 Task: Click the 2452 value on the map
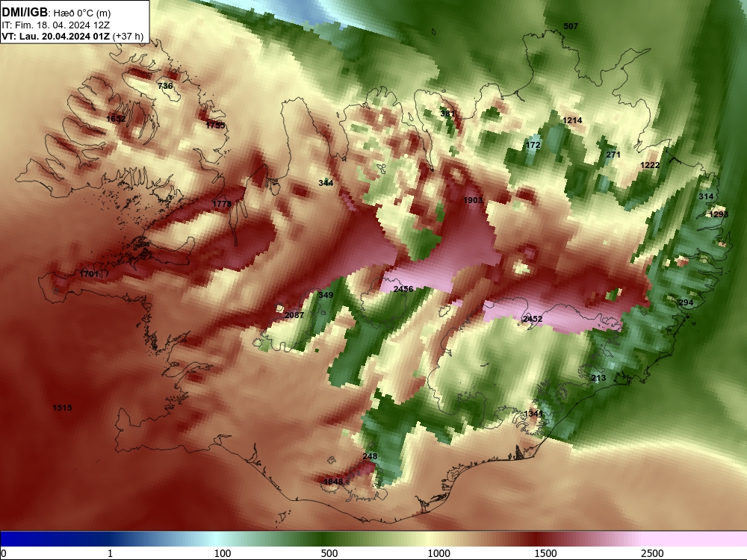click(x=532, y=319)
